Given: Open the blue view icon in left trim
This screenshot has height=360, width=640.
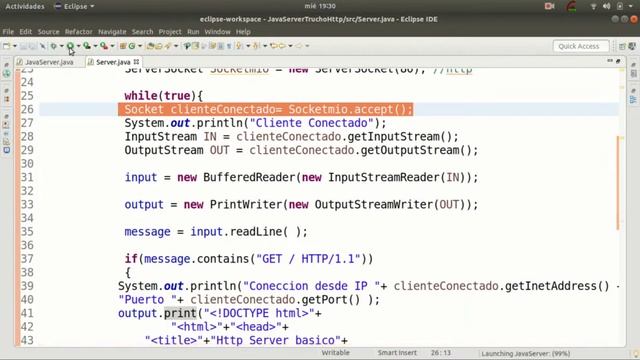Looking at the screenshot, I should tap(7, 150).
